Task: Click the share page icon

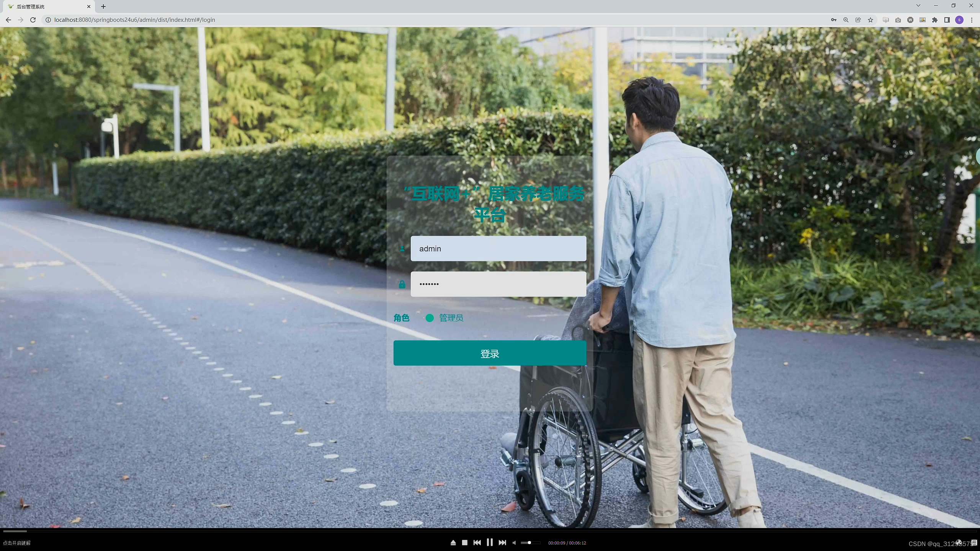Action: point(858,20)
